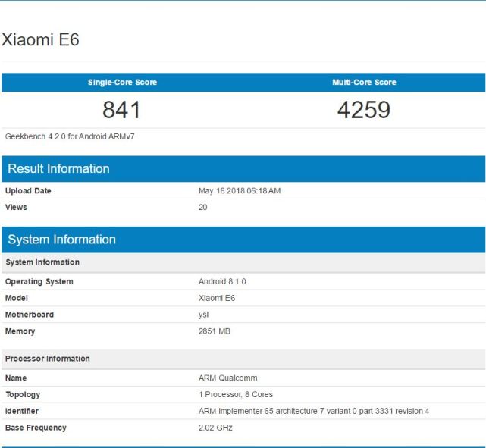Image resolution: width=486 pixels, height=448 pixels.
Task: Click the Identifier label
Action: point(22,411)
